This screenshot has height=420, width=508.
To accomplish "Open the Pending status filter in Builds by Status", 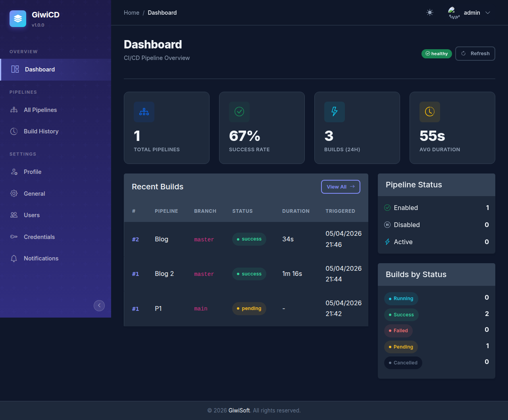I will (401, 347).
